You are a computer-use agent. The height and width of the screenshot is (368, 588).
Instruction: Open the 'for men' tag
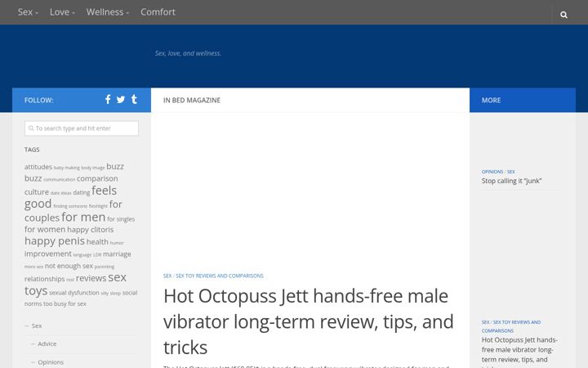pyautogui.click(x=83, y=217)
